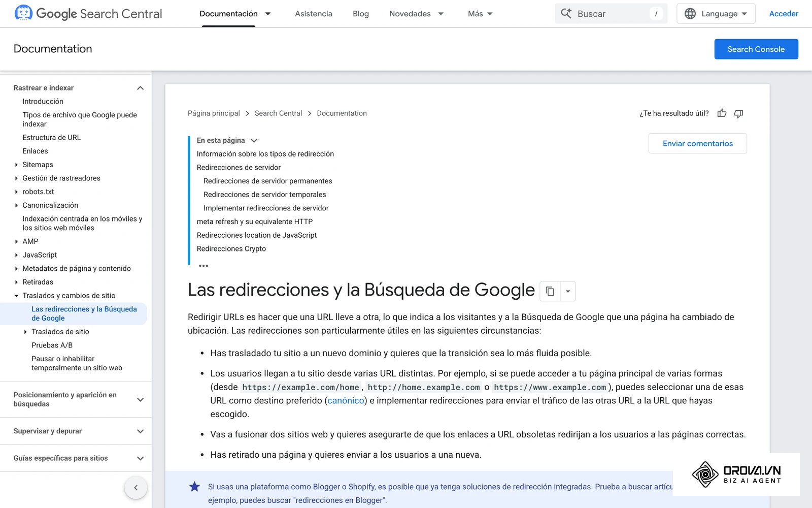Image resolution: width=812 pixels, height=508 pixels.
Task: Expand the JavaScript sidebar item
Action: (x=17, y=255)
